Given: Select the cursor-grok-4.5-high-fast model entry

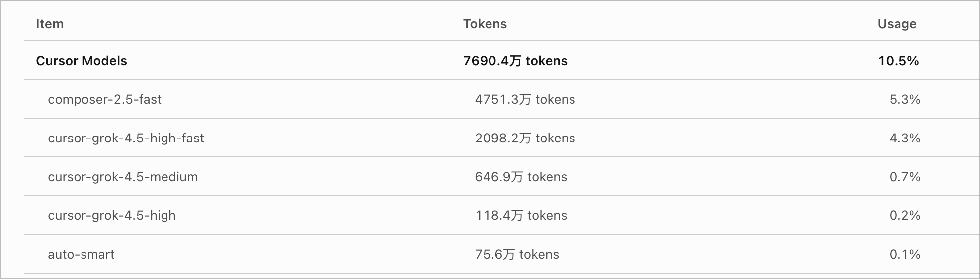Looking at the screenshot, I should click(x=126, y=138).
